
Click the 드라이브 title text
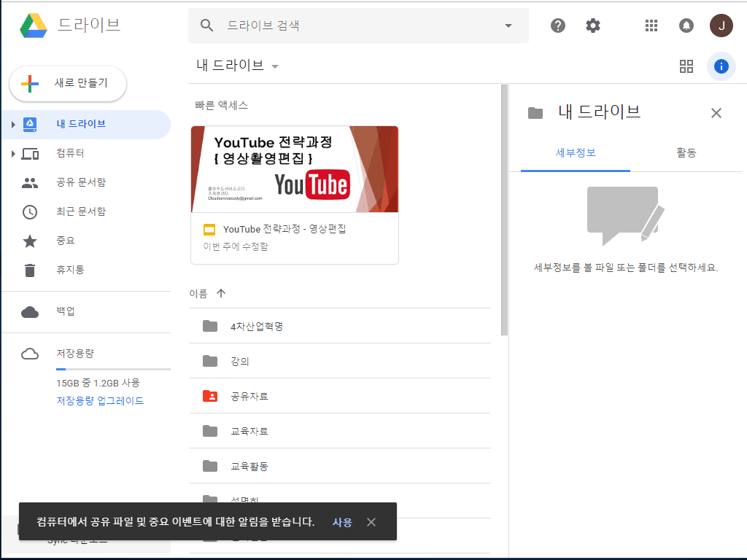[x=89, y=25]
